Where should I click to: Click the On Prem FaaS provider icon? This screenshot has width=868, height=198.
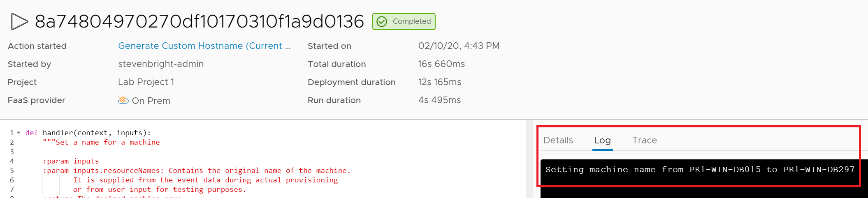pos(123,100)
